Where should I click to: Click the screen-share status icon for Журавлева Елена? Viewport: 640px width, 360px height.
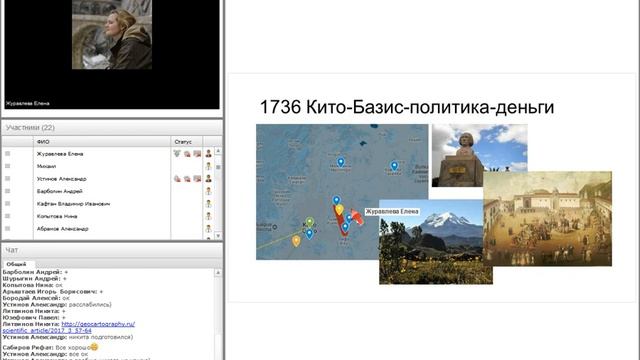[x=197, y=153]
